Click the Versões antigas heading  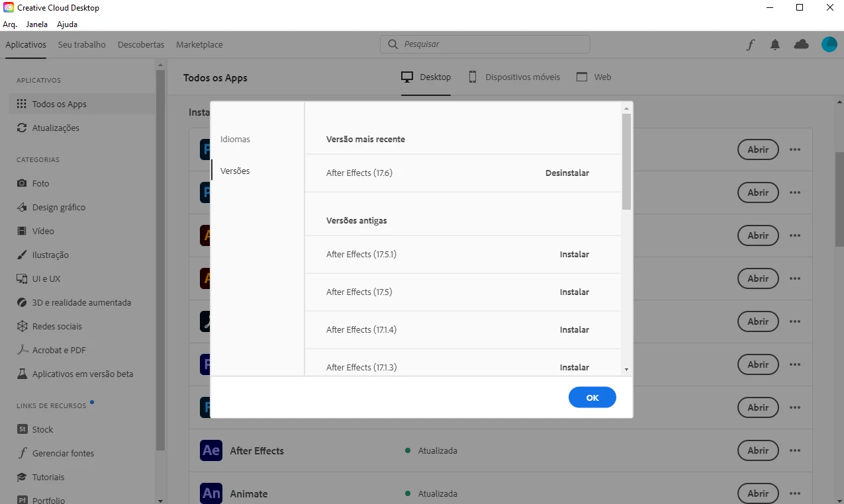point(357,221)
